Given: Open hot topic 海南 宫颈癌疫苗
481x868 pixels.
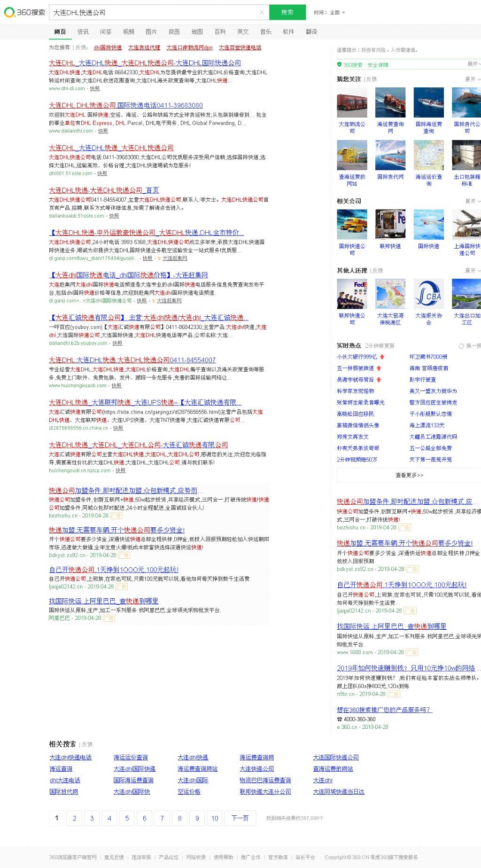Looking at the screenshot, I should (x=428, y=368).
